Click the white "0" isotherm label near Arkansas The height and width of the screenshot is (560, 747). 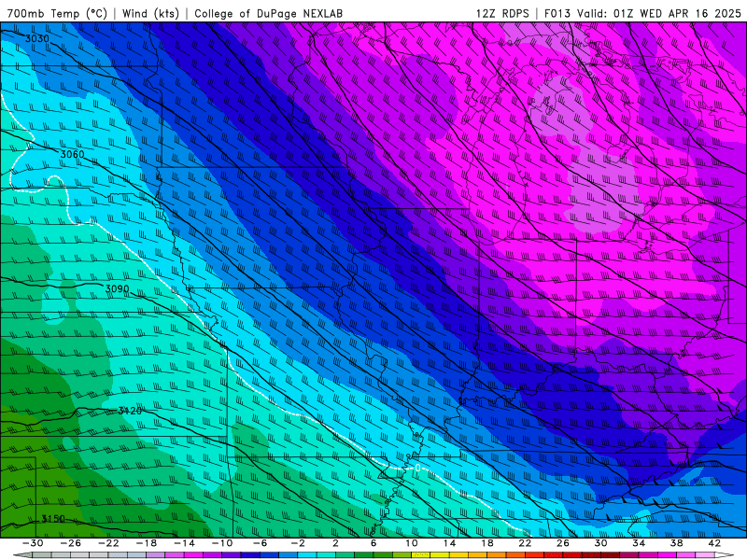point(417,469)
